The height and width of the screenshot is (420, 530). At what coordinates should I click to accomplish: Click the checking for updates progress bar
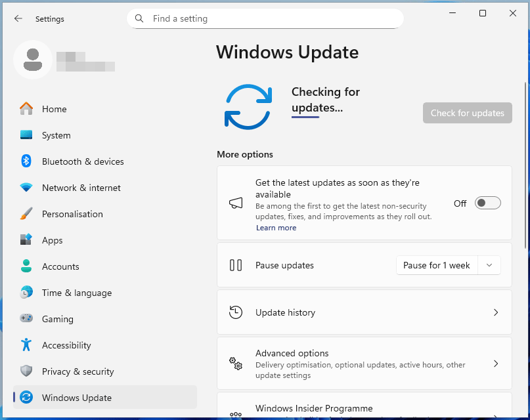tap(305, 117)
